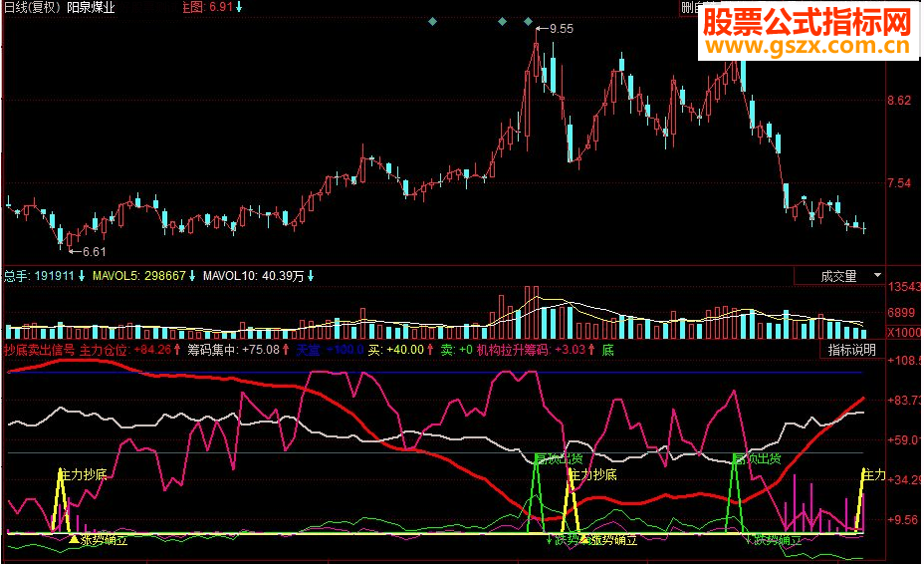
Task: Click the 成交量 indicator selector
Action: [839, 275]
